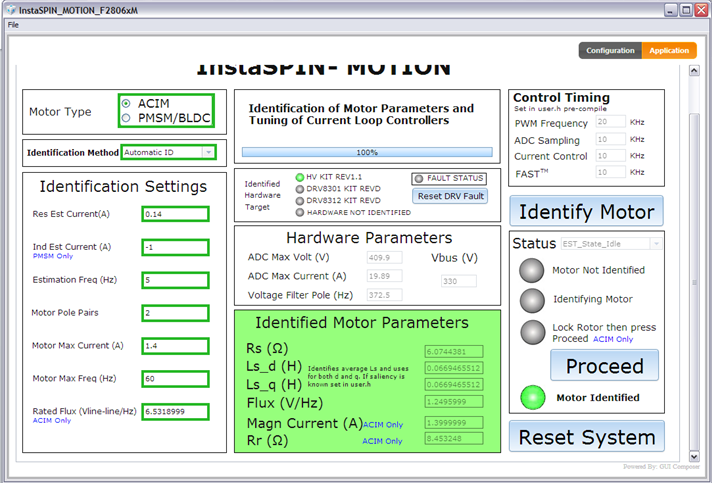This screenshot has height=484, width=712.
Task: Click the Reset DRV Fault button
Action: (x=450, y=196)
